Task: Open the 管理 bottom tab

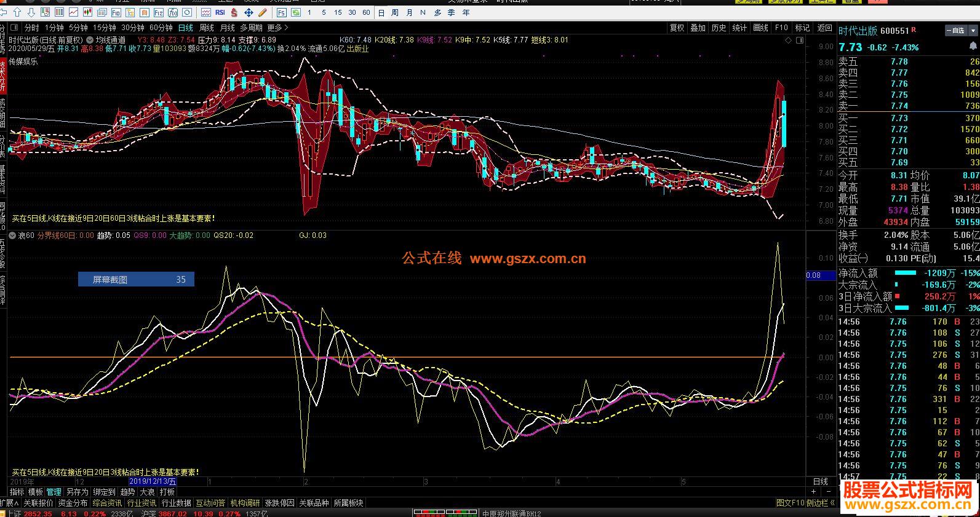Action: pyautogui.click(x=54, y=492)
